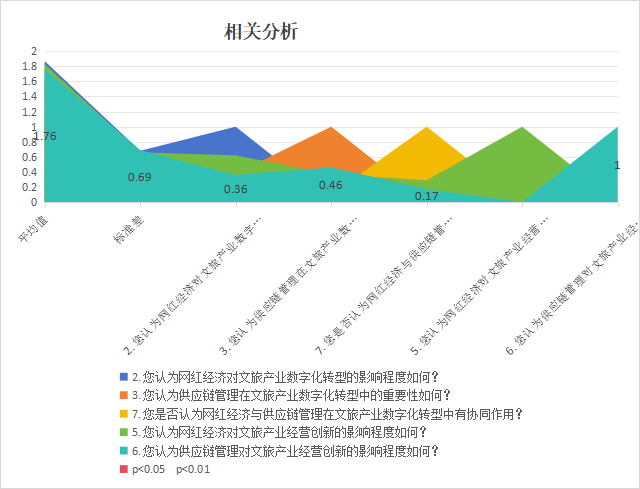Click the orange legend swatch for question 3
The image size is (640, 489).
(x=124, y=396)
